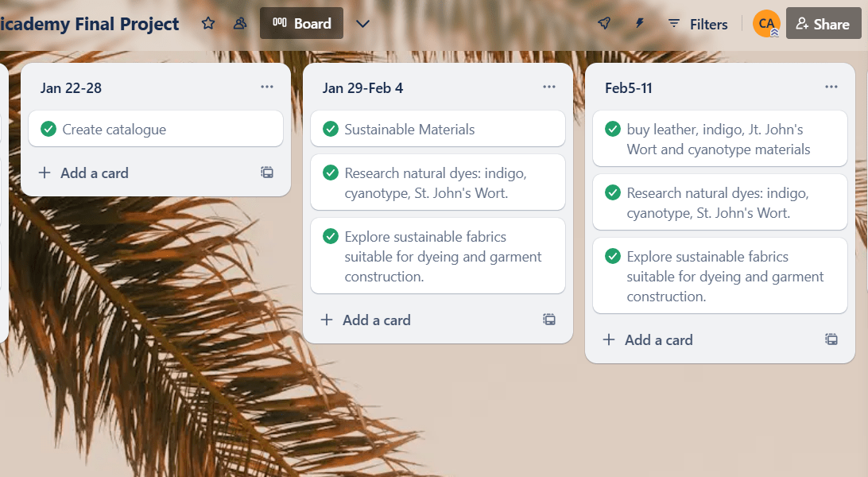
Task: Star the Final Project board
Action: point(208,23)
